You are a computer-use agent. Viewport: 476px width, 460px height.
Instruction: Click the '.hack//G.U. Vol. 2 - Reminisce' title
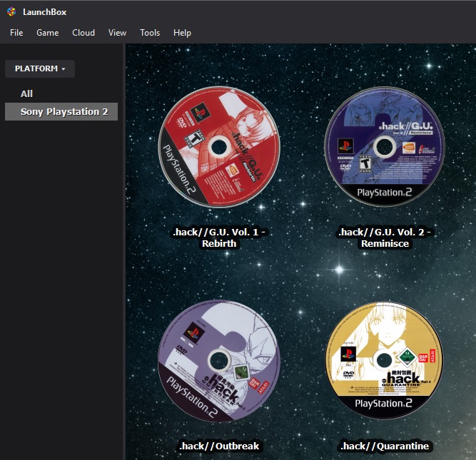[385, 237]
